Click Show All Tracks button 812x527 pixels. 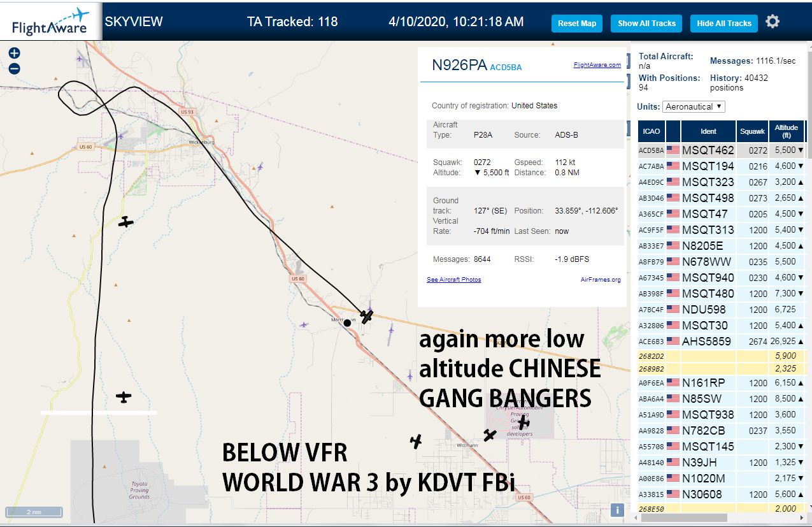tap(646, 24)
